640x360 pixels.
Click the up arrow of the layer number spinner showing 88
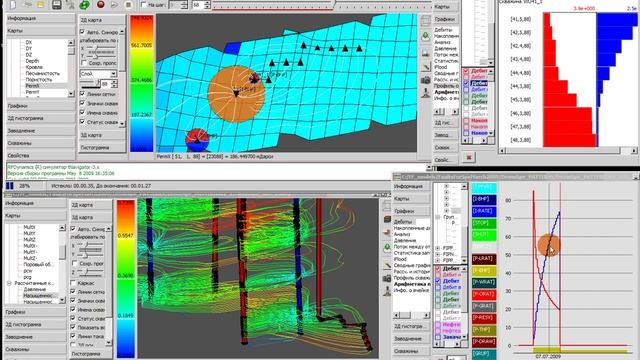[114, 82]
